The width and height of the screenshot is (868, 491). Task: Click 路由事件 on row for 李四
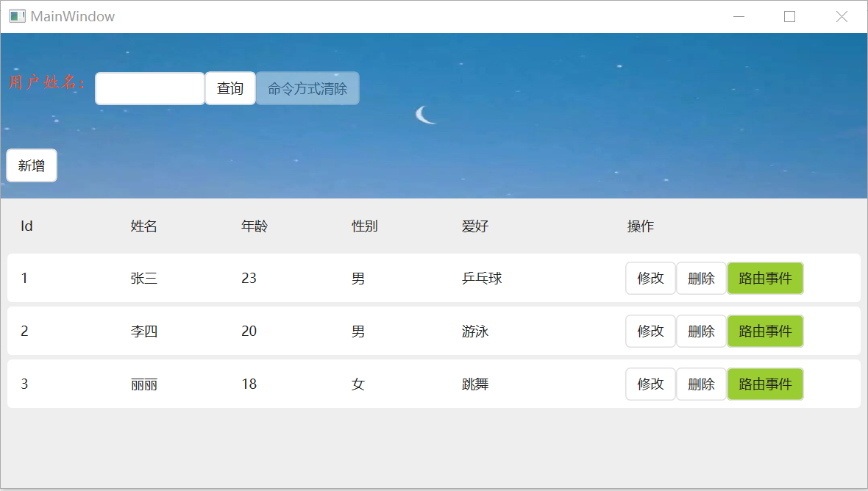coord(765,331)
